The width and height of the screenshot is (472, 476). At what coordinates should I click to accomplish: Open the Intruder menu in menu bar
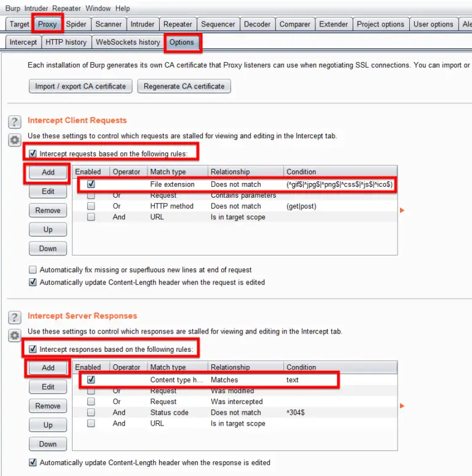click(x=36, y=9)
